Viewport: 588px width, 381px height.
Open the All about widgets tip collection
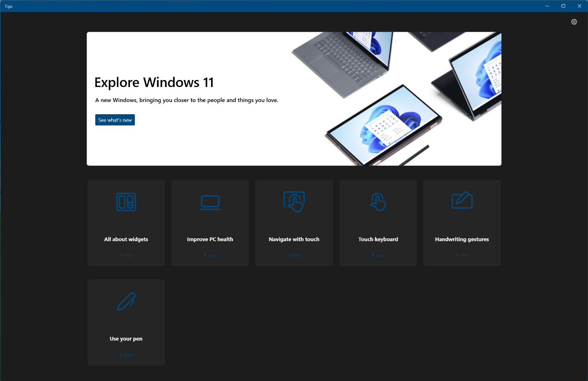(x=126, y=223)
